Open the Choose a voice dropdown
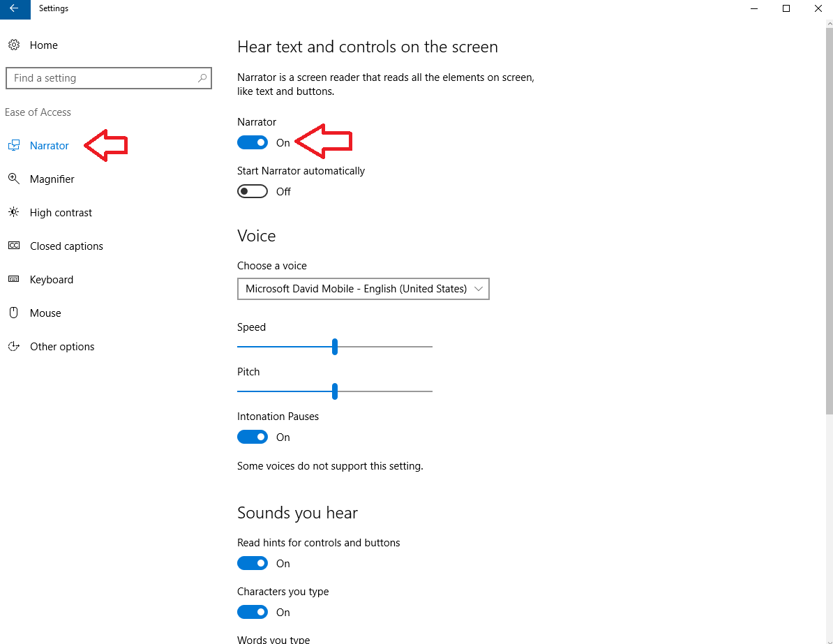Screen dimensions: 833x644 363,289
